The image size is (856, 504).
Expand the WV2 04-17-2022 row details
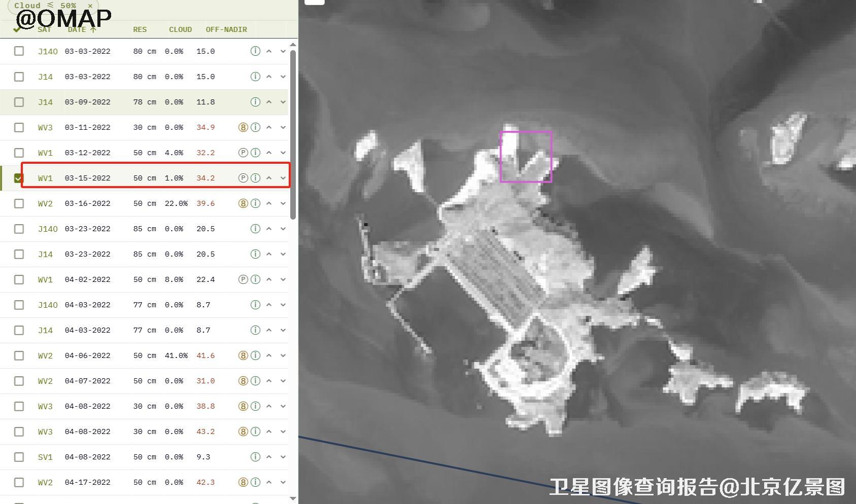pos(283,482)
